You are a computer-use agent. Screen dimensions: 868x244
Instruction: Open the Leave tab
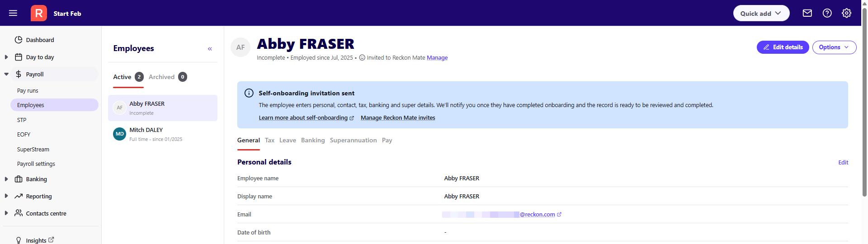(288, 140)
